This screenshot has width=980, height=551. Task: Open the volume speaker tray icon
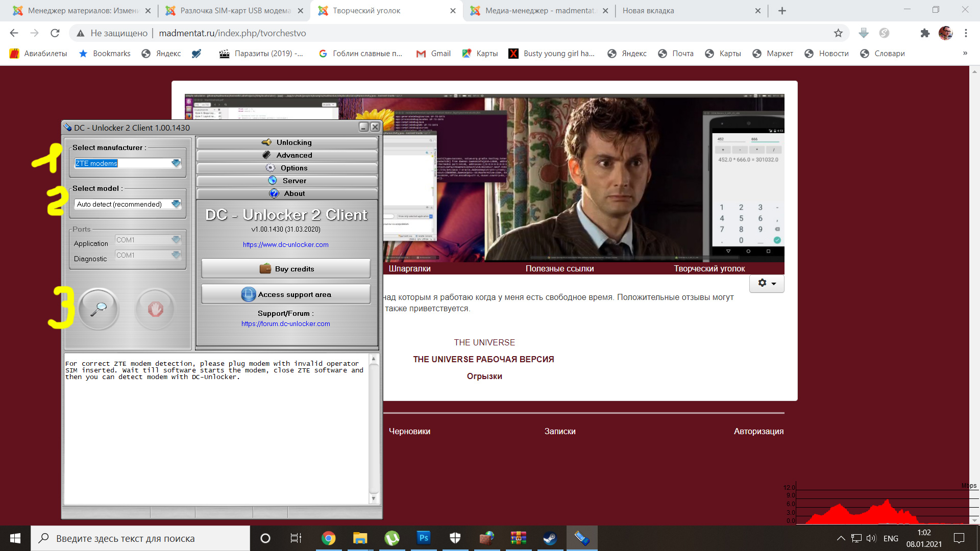pos(871,538)
